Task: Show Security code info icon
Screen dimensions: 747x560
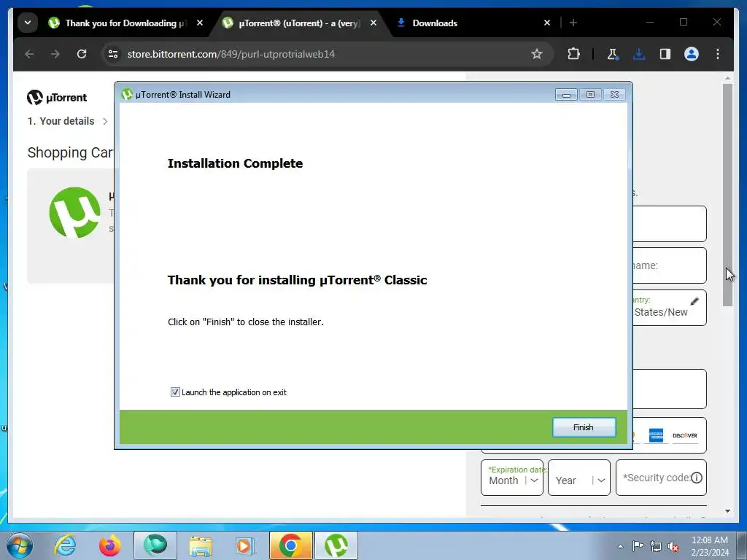Action: coord(697,478)
